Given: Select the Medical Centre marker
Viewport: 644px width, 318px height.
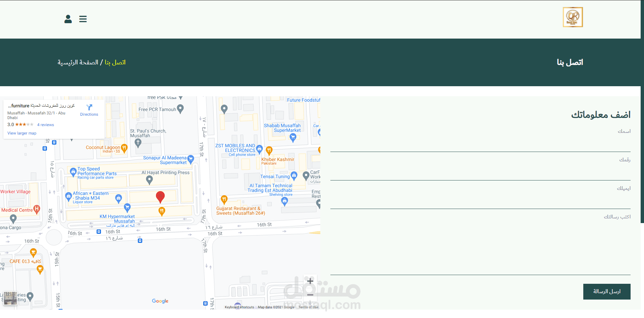Looking at the screenshot, I should tap(37, 210).
